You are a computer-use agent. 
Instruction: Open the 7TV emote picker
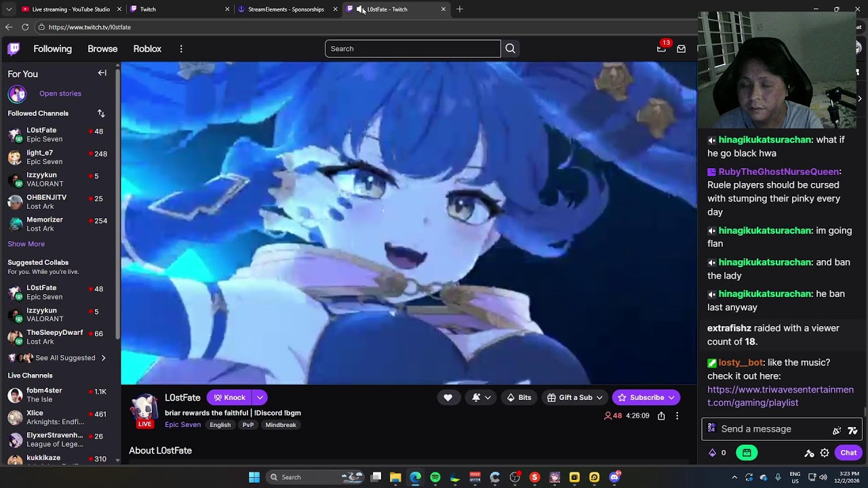(852, 430)
